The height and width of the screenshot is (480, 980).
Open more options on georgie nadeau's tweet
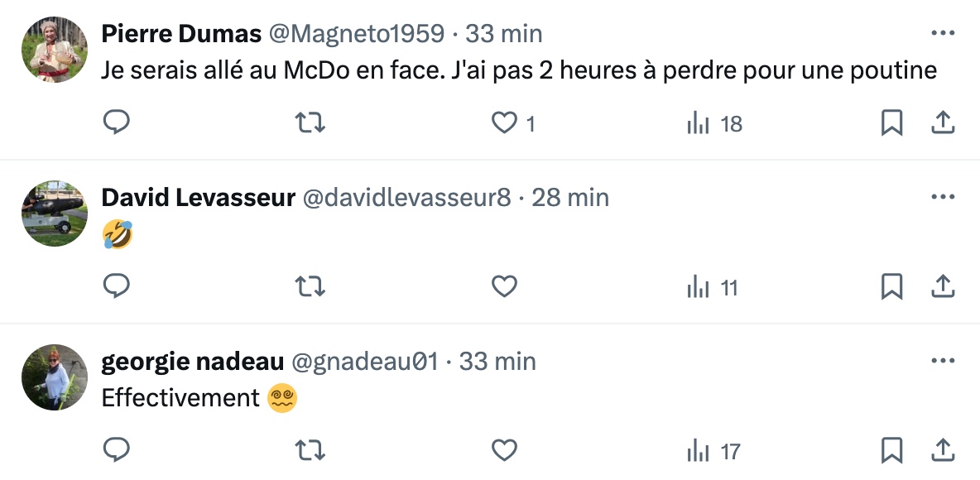click(943, 362)
